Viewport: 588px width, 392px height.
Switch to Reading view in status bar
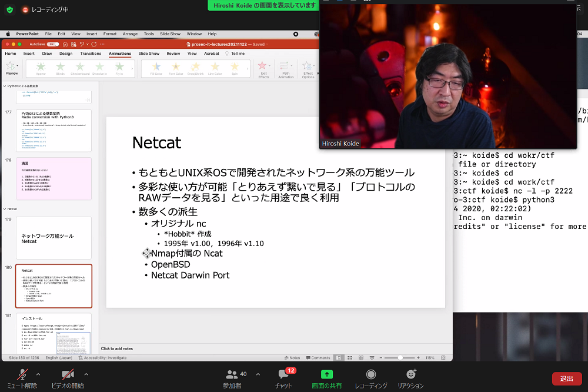[361, 358]
